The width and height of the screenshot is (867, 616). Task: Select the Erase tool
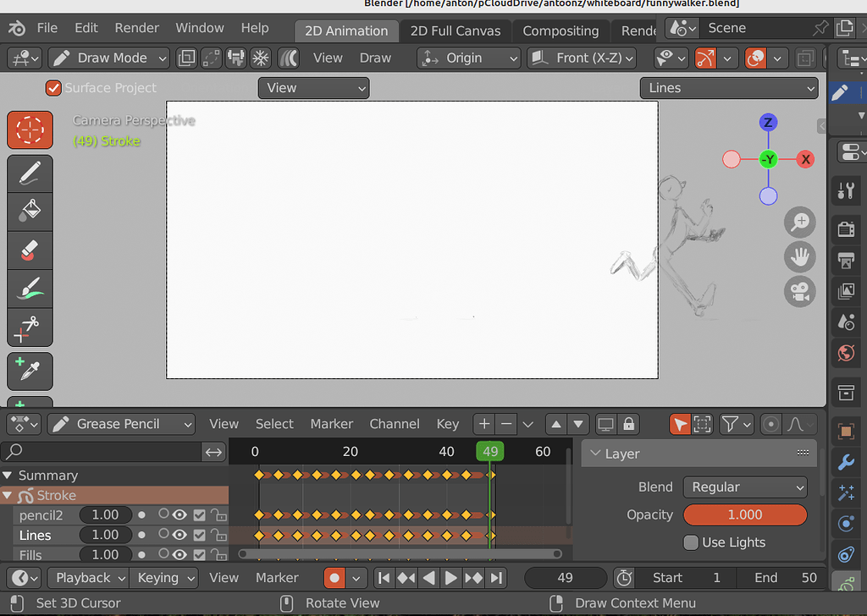[30, 250]
